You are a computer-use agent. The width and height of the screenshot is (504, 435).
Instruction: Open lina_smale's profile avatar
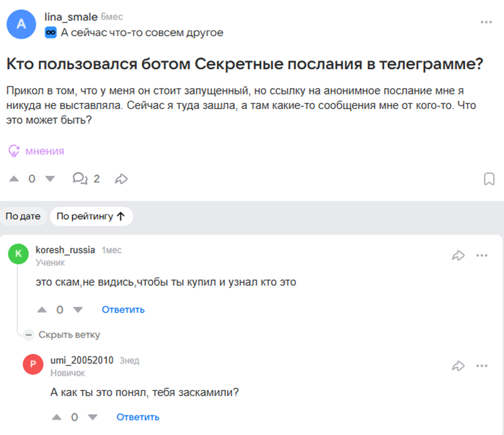coord(21,24)
